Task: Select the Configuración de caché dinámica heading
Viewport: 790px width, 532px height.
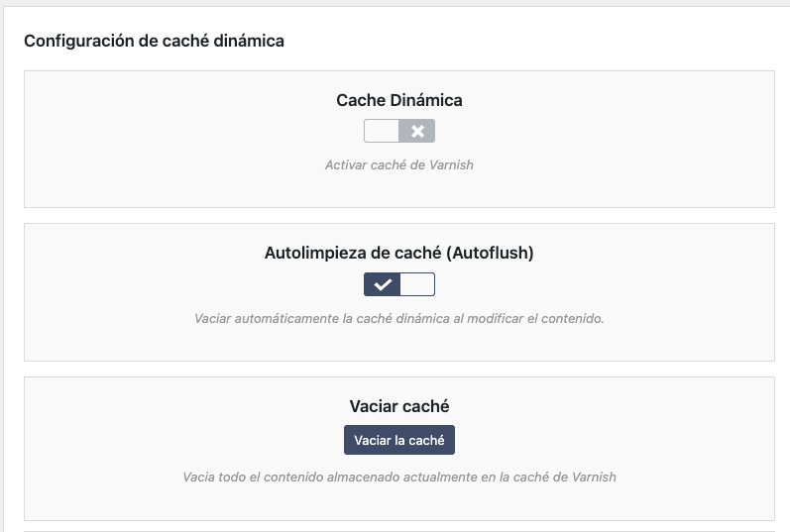Action: (154, 41)
